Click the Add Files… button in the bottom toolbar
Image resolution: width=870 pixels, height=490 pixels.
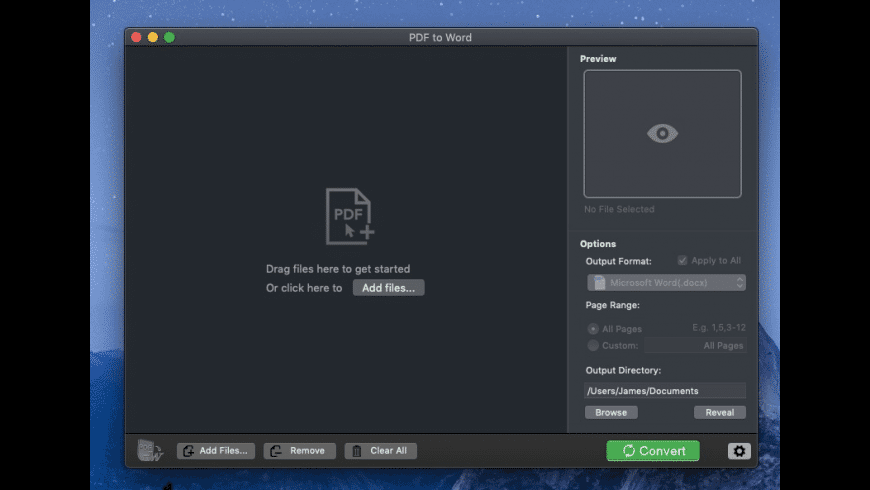point(216,451)
